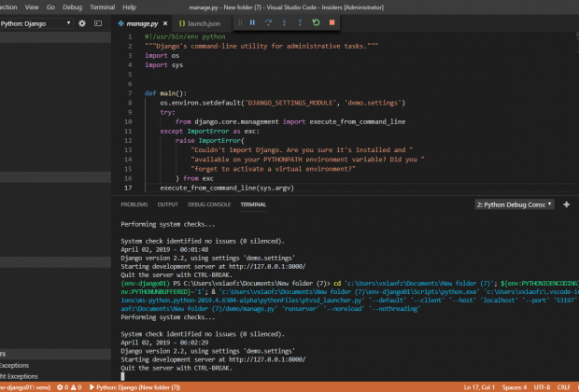This screenshot has width=579, height=392.
Task: Click 'except ImportError as exc:' line
Action: pyautogui.click(x=209, y=131)
